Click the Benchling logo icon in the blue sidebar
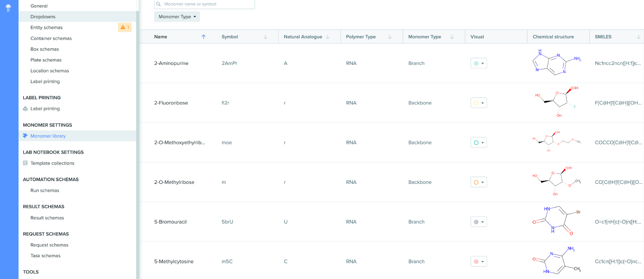The image size is (644, 279). tap(8, 8)
